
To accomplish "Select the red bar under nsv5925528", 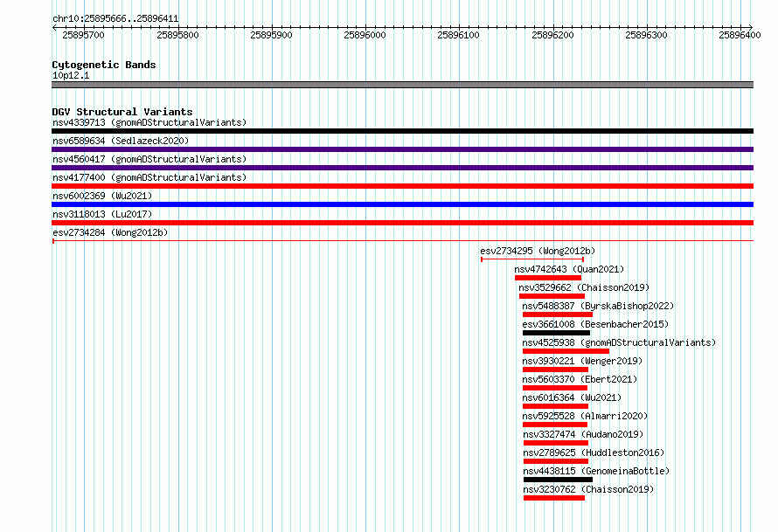I will 555,425.
